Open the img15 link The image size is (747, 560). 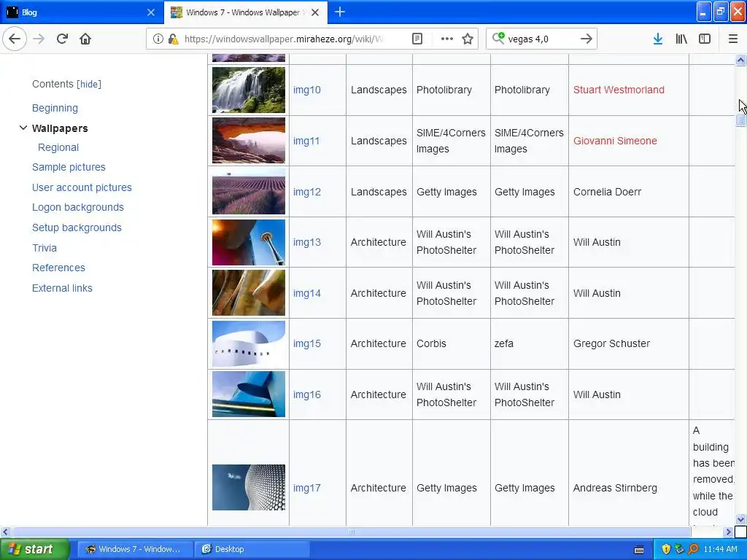(x=307, y=344)
